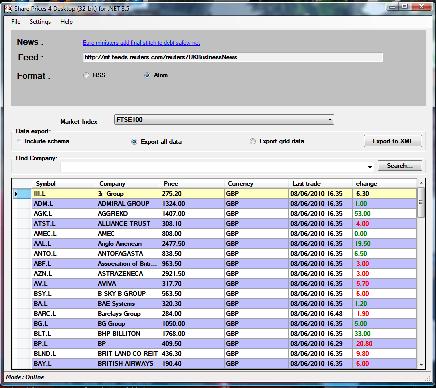
Task: Open the File menu
Action: (x=15, y=22)
